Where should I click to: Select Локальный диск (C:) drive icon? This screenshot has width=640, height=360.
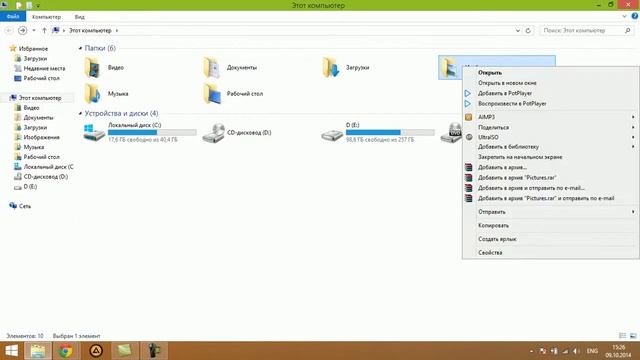coord(94,133)
